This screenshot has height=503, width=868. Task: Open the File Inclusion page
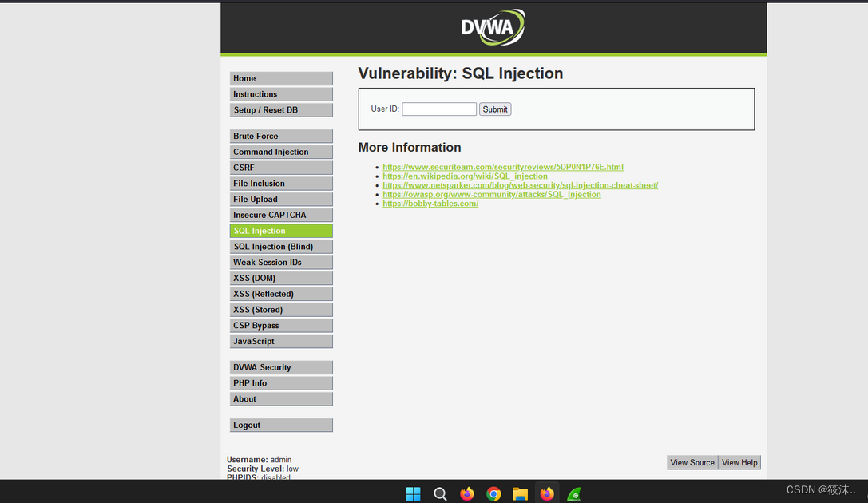281,183
